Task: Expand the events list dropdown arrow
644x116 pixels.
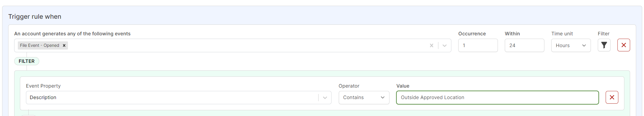Action: coord(444,46)
